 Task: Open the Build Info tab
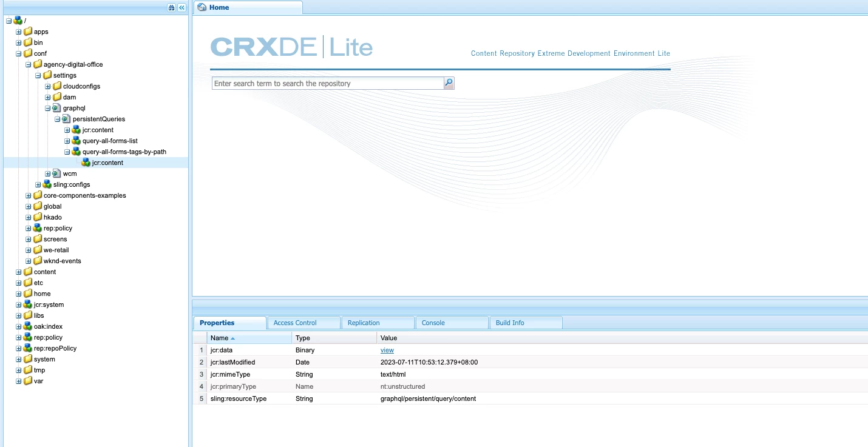tap(526, 323)
